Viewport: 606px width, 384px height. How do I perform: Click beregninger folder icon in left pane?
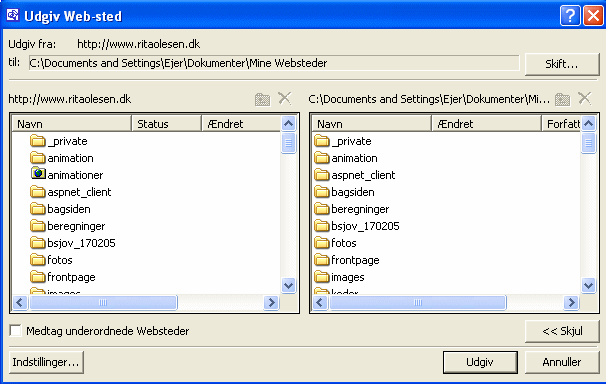point(37,226)
